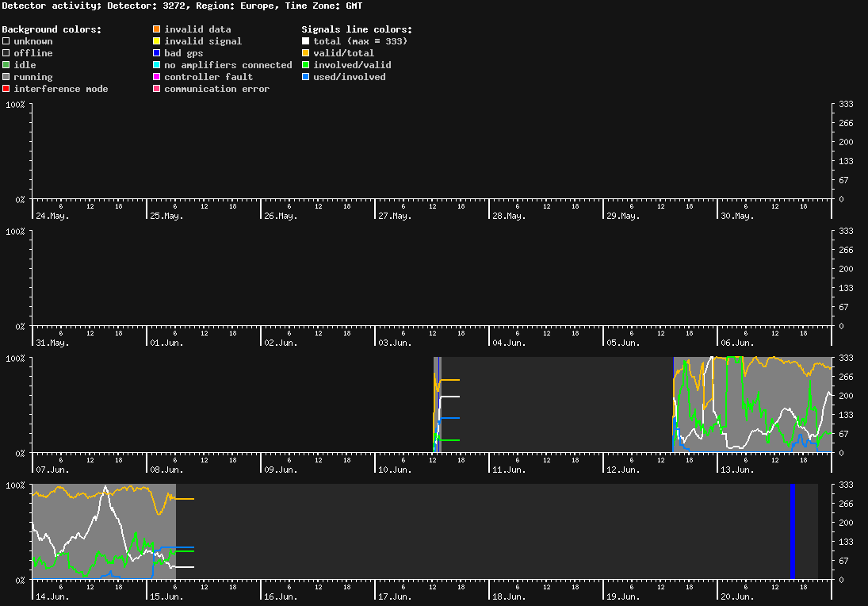Image resolution: width=868 pixels, height=606 pixels.
Task: Click the '01.Jun.' date label
Action: tap(166, 343)
